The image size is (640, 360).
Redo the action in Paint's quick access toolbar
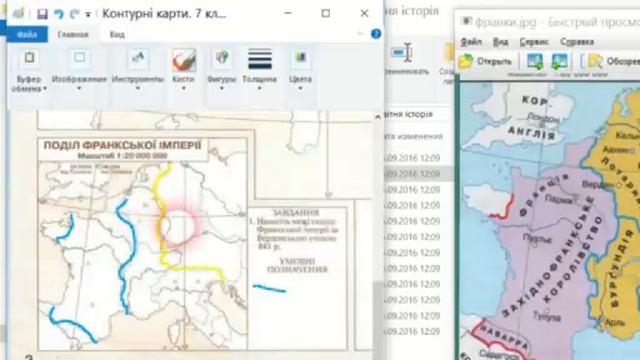coord(74,14)
